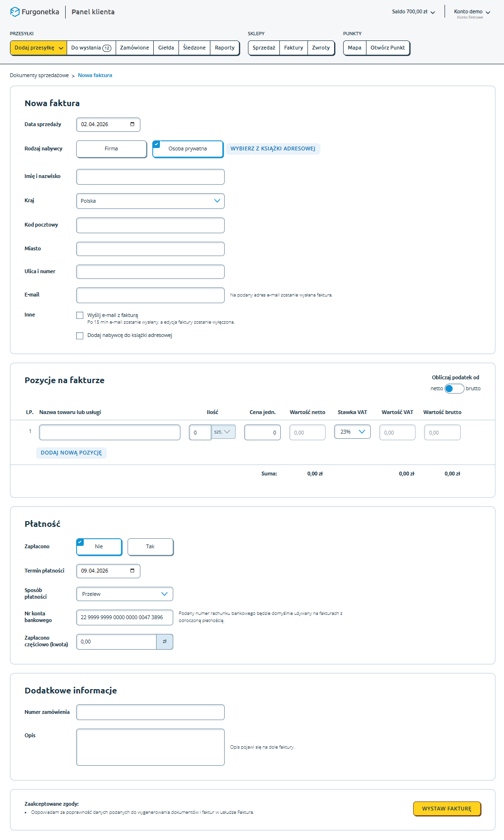Open calendar picker for Termin płatności

click(x=132, y=571)
